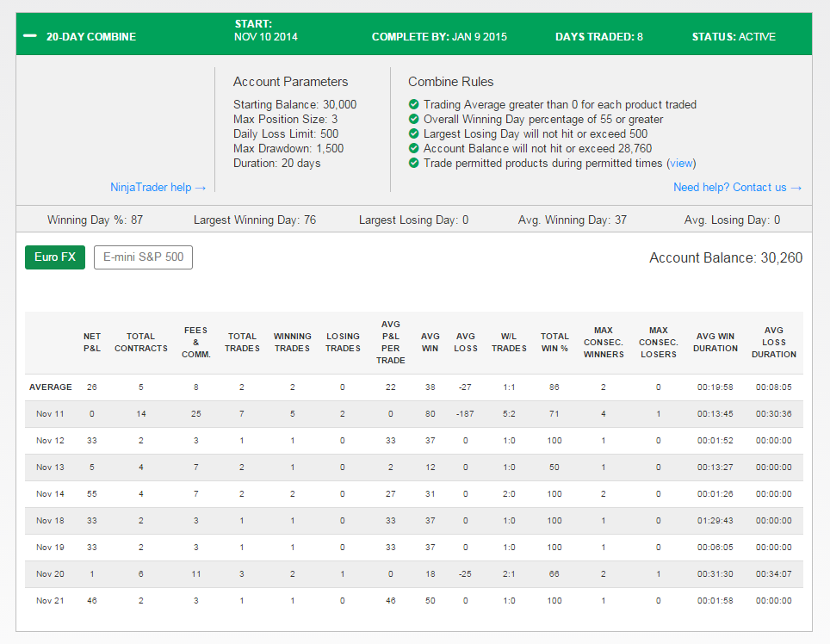Click the AVG WIN DURATION column header
Viewport: 830px width, 644px height.
715,343
